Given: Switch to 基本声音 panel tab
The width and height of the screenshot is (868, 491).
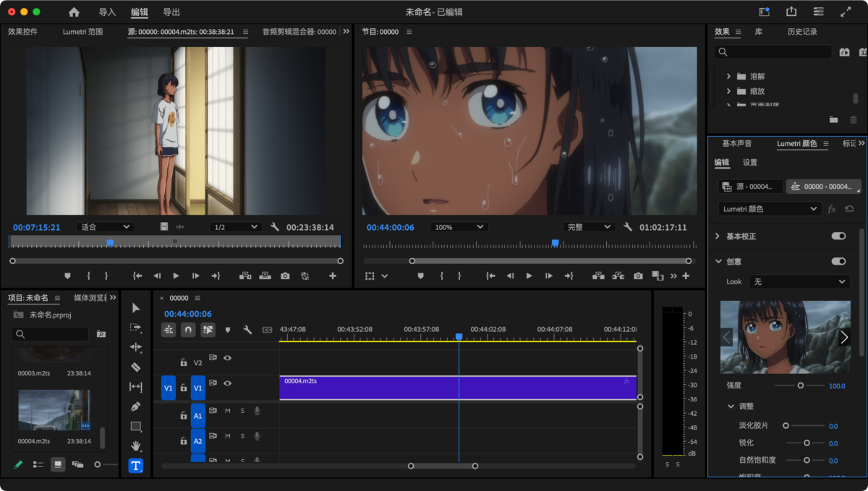Looking at the screenshot, I should pos(736,143).
